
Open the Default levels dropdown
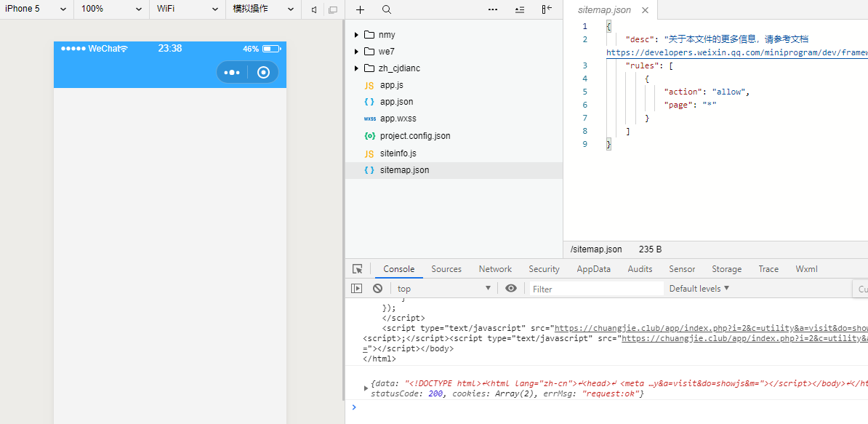[699, 289]
